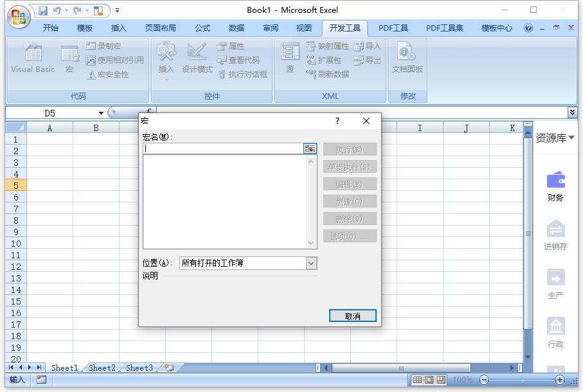Viewport: 583px width, 392px height.
Task: Open 行政 administration in resource library
Action: tap(555, 333)
